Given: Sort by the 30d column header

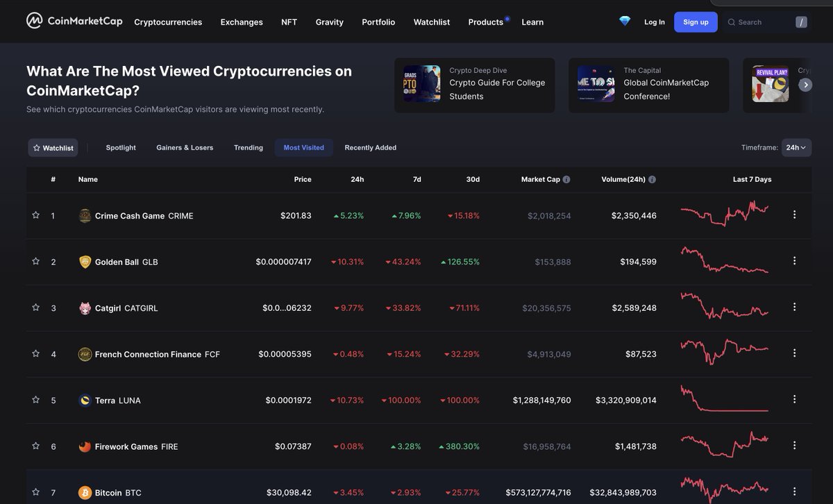Looking at the screenshot, I should click(x=473, y=179).
